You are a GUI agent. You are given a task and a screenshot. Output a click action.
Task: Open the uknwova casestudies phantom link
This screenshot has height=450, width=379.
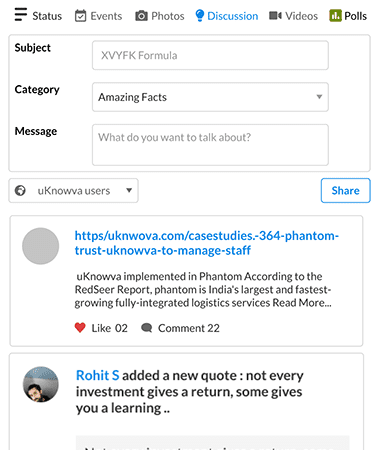coord(207,243)
